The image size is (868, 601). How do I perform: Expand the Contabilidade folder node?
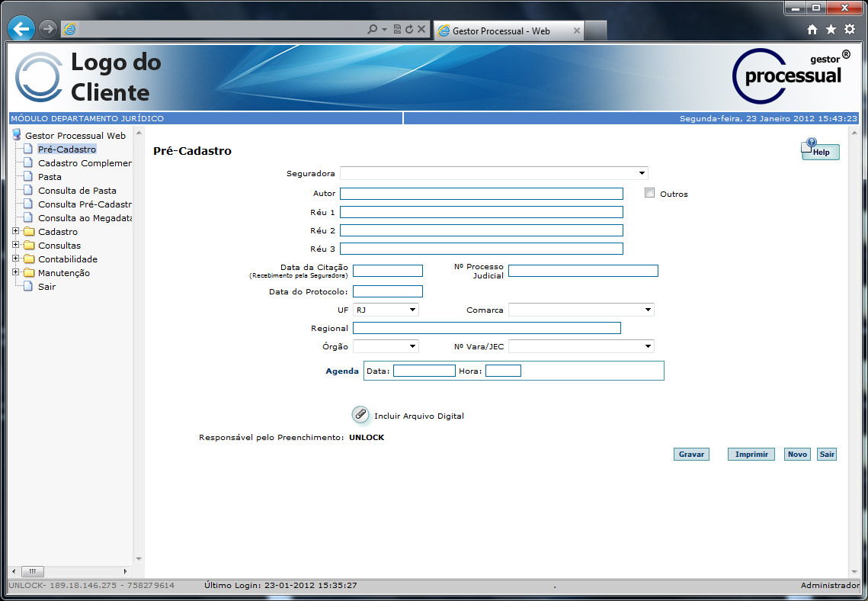tap(16, 259)
